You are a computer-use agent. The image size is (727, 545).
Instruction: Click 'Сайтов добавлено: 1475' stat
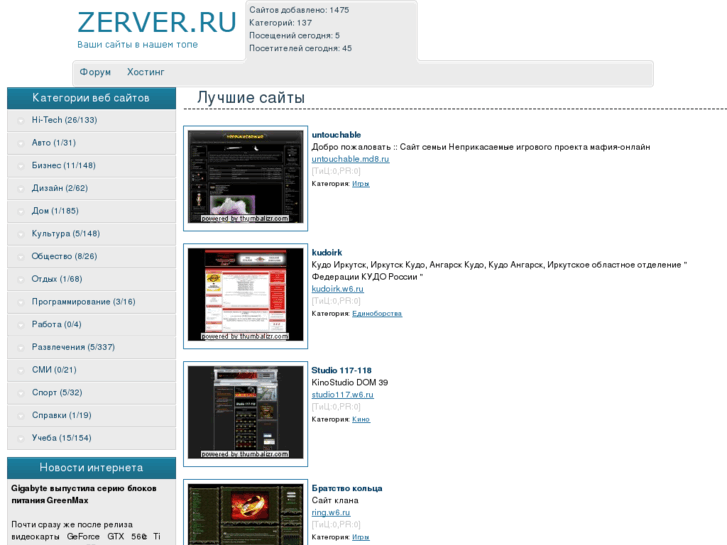(299, 10)
